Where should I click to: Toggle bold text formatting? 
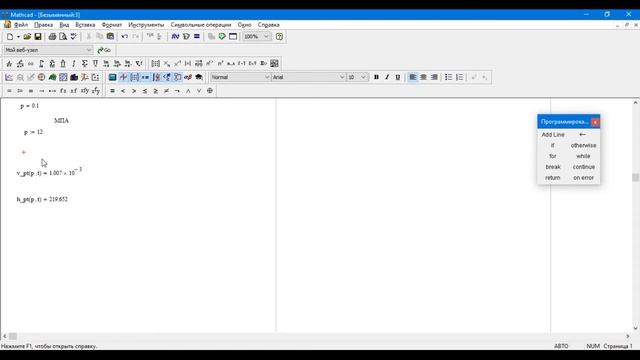coord(376,77)
